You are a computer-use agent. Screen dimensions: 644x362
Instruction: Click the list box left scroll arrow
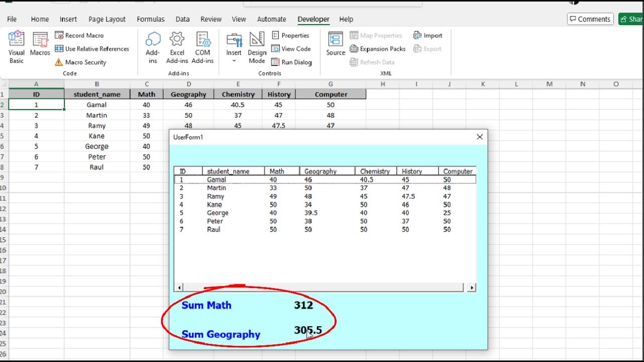pos(179,288)
